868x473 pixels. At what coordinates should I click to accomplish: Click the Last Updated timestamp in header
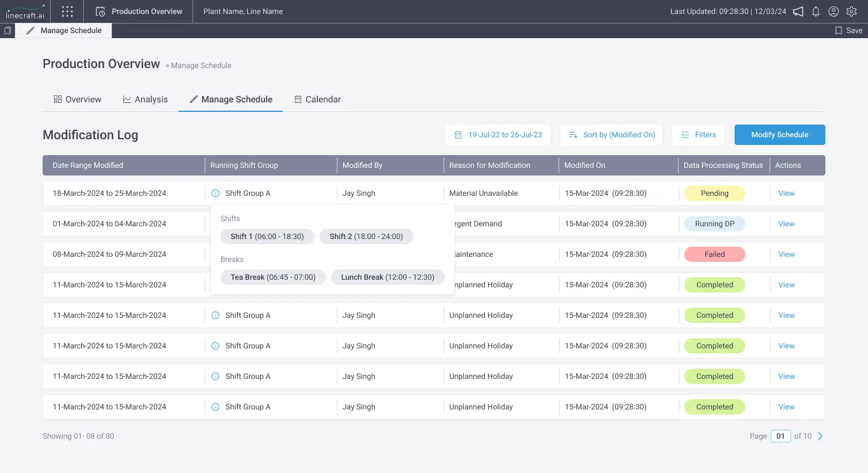(x=728, y=11)
